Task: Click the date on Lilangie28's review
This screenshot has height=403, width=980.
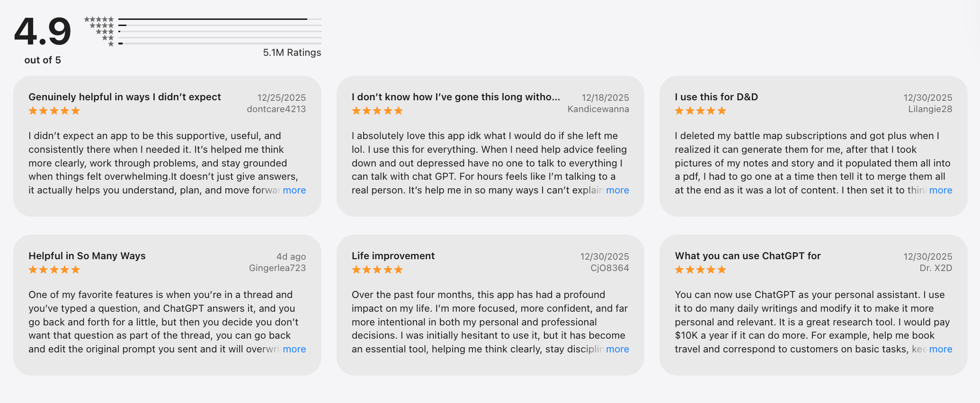Action: pos(927,97)
